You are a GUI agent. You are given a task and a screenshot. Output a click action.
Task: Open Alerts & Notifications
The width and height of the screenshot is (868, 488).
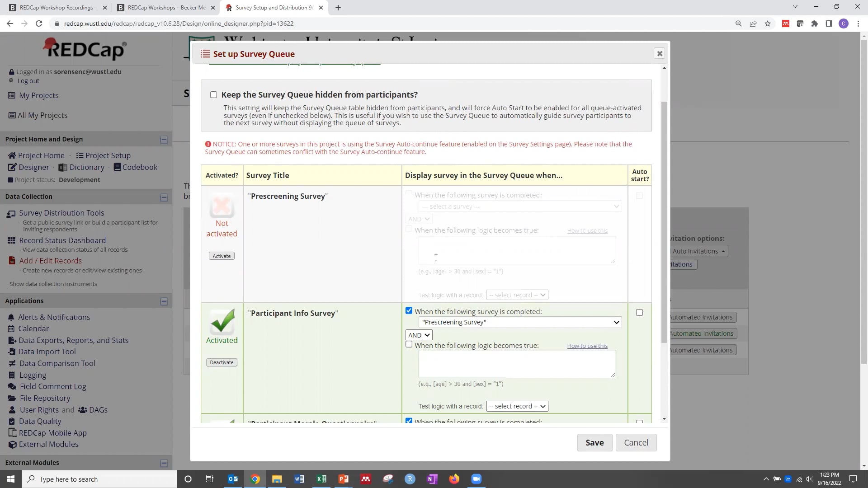coord(54,317)
